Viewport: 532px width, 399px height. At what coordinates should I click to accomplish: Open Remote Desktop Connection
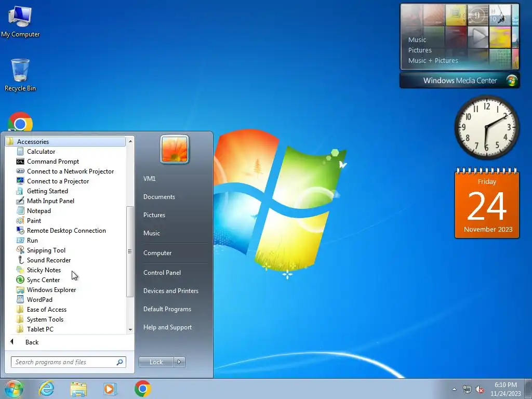[66, 230]
